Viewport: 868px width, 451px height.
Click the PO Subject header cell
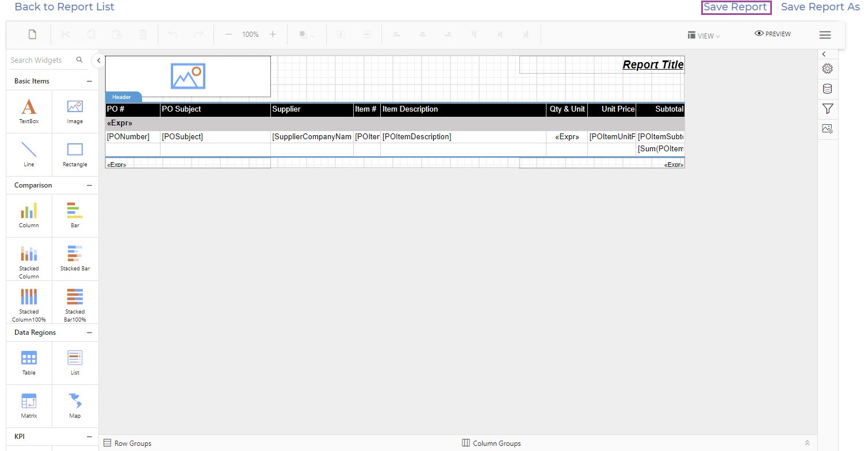pos(215,109)
